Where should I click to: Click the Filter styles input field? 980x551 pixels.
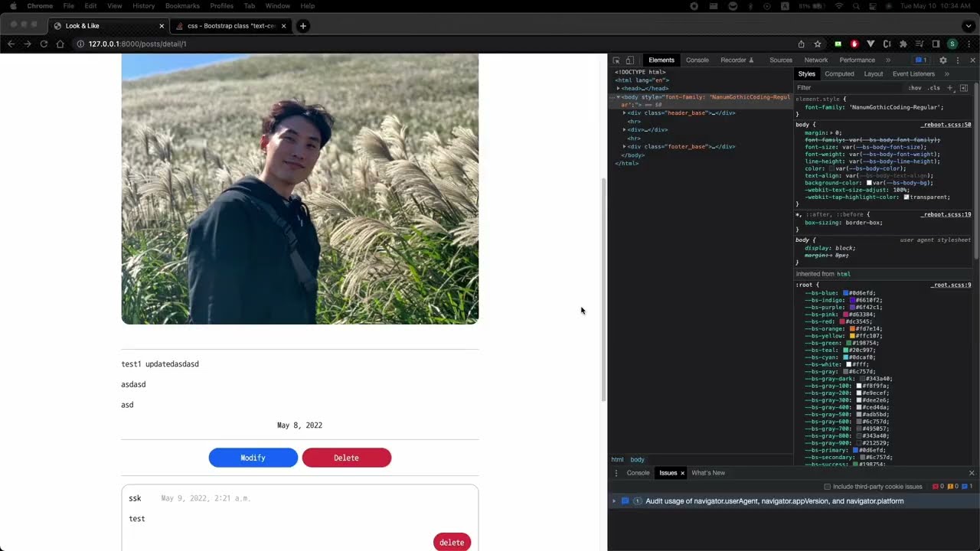[x=848, y=88]
